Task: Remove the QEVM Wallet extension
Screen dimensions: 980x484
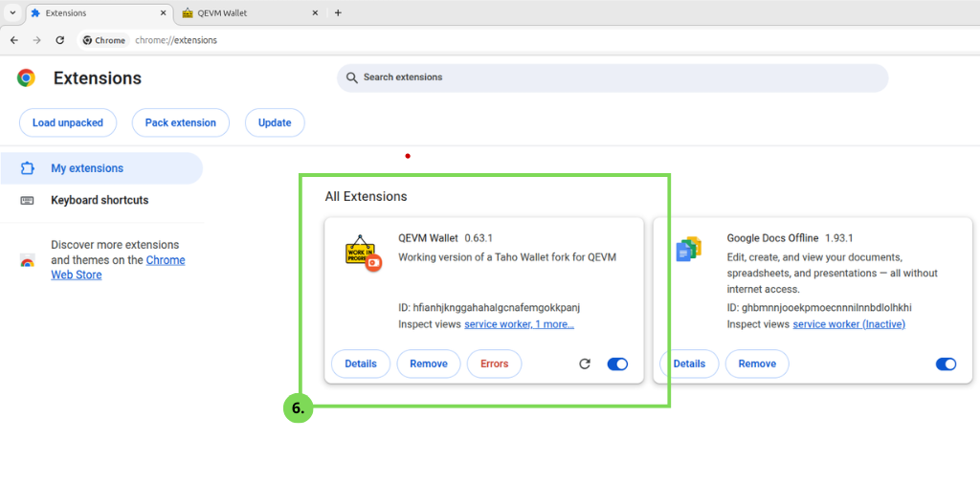Action: click(429, 363)
